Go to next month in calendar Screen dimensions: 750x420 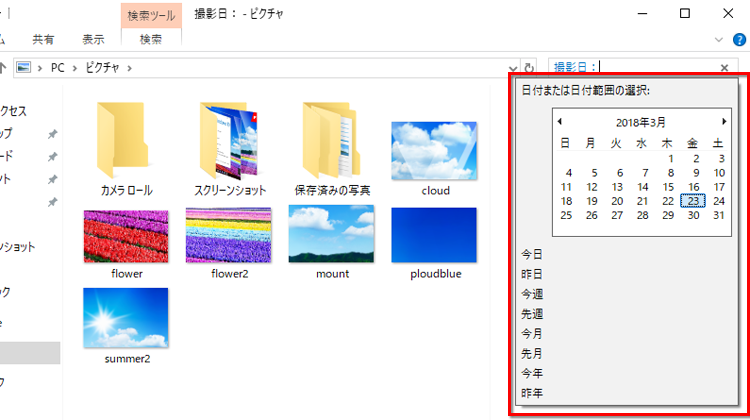pos(724,122)
